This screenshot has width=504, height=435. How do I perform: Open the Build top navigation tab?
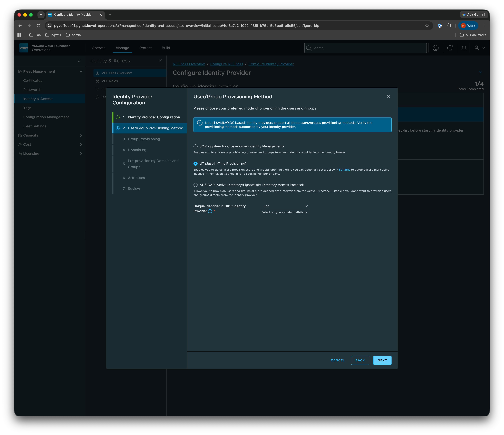[166, 48]
